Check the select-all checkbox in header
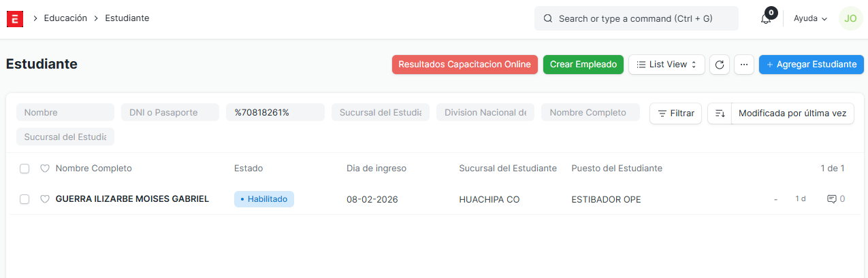The width and height of the screenshot is (868, 278). tap(25, 169)
